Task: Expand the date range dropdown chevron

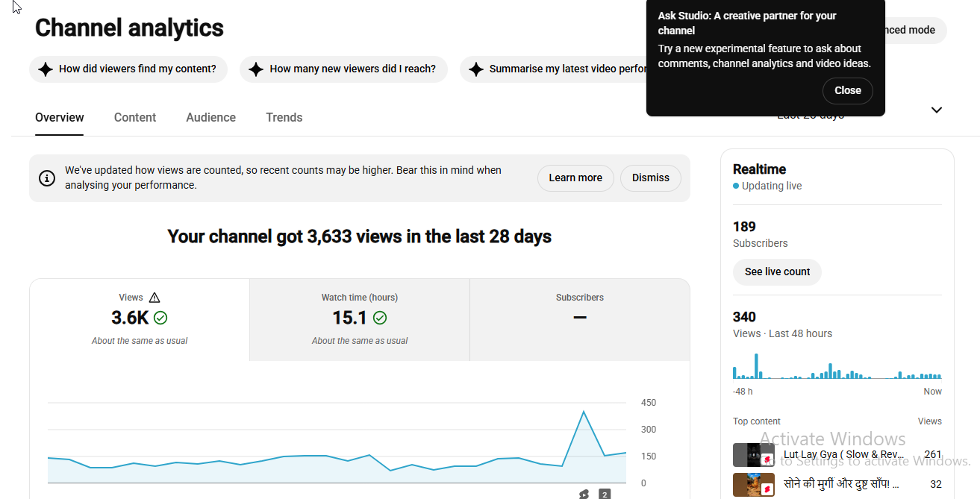Action: pyautogui.click(x=937, y=110)
